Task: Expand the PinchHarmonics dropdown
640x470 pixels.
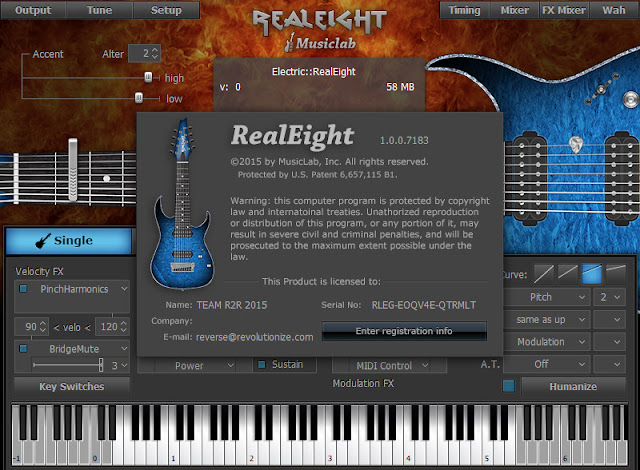Action: 124,289
